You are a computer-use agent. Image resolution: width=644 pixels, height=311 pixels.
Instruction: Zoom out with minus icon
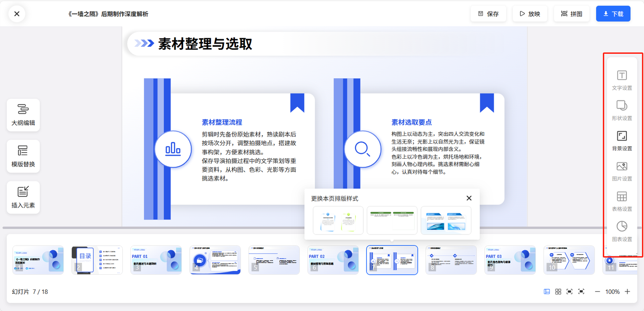coord(597,291)
